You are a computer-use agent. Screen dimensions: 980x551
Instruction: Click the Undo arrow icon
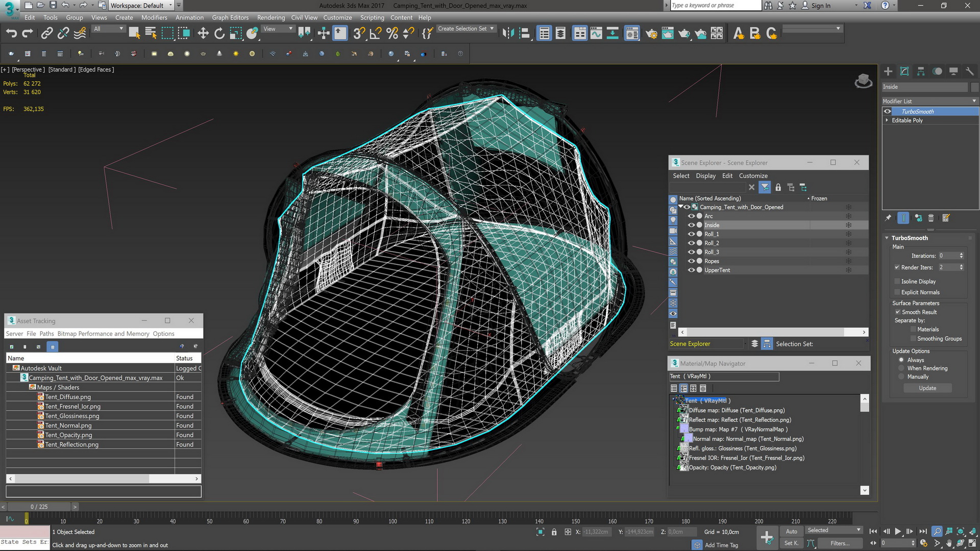coord(11,34)
